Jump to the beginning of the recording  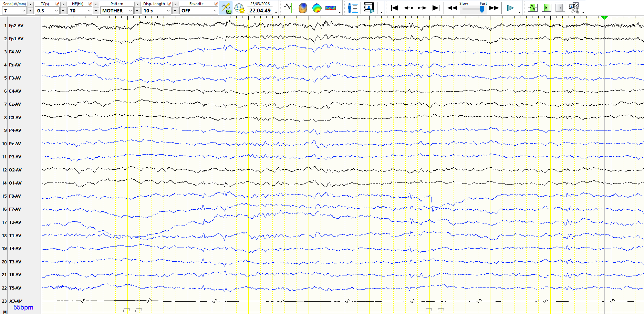click(395, 8)
